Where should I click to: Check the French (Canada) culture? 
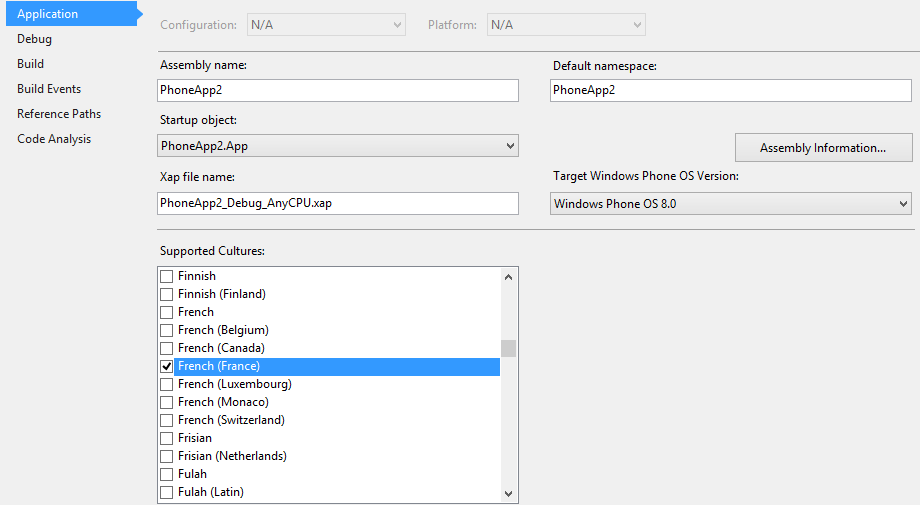pos(167,348)
